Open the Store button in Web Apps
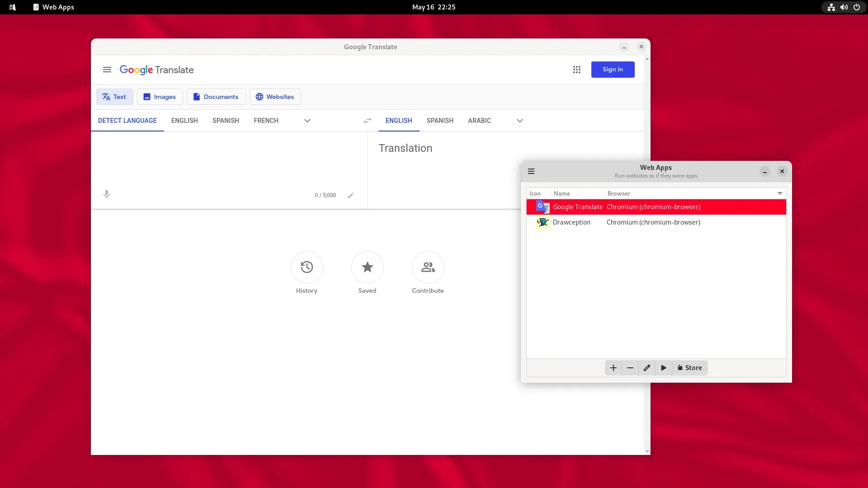This screenshot has width=868, height=488. pyautogui.click(x=690, y=368)
